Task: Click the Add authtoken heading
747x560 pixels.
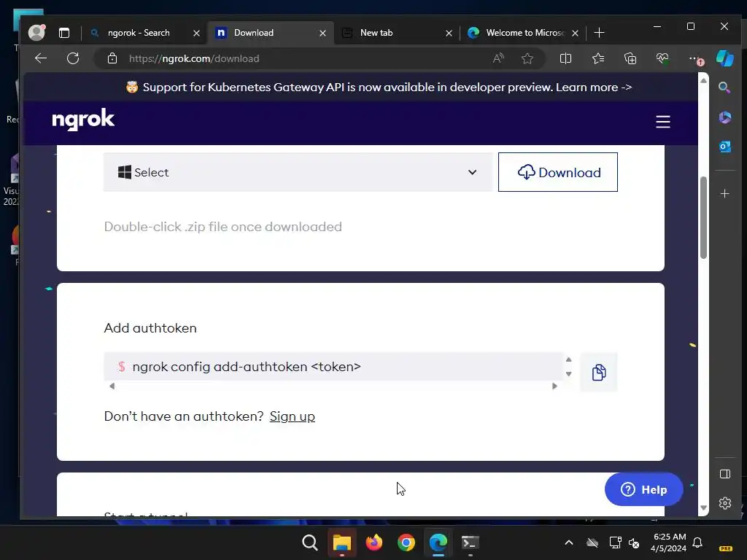Action: [150, 328]
